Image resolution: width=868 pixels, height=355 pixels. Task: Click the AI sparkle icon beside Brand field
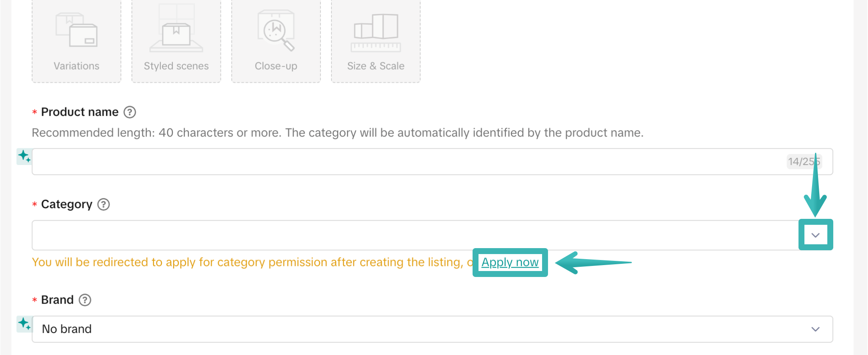click(24, 324)
